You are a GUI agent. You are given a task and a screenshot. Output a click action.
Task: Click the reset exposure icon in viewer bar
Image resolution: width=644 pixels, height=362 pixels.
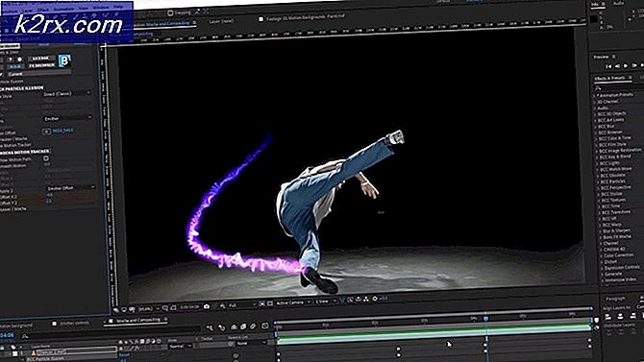(x=375, y=299)
